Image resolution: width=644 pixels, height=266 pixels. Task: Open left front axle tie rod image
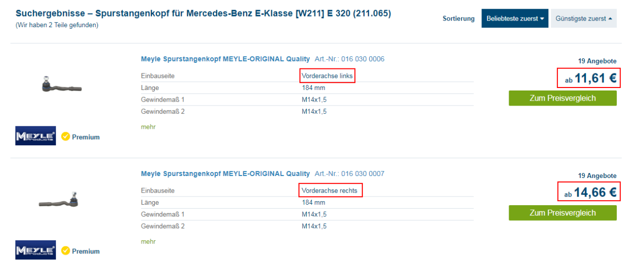pos(61,86)
